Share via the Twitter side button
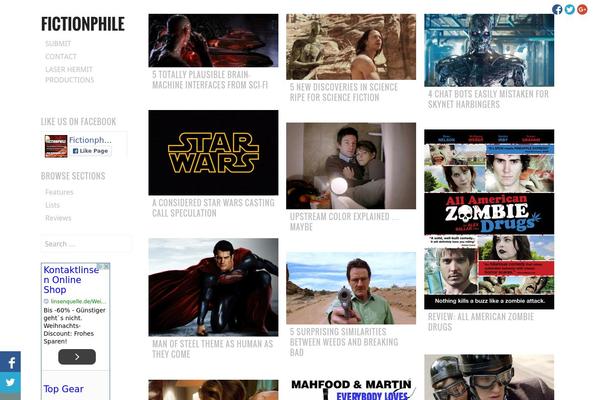Viewport: 600px width, 400px height. tap(10, 382)
